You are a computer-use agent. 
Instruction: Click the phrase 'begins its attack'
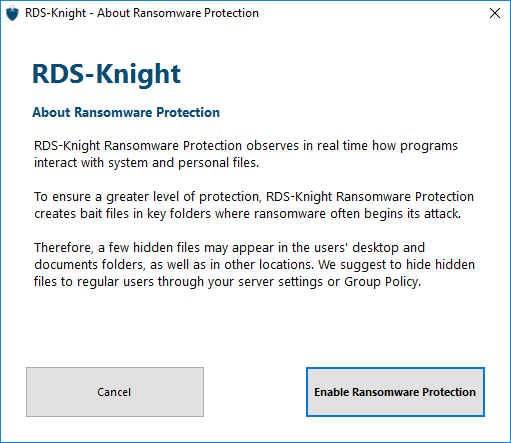pyautogui.click(x=412, y=214)
